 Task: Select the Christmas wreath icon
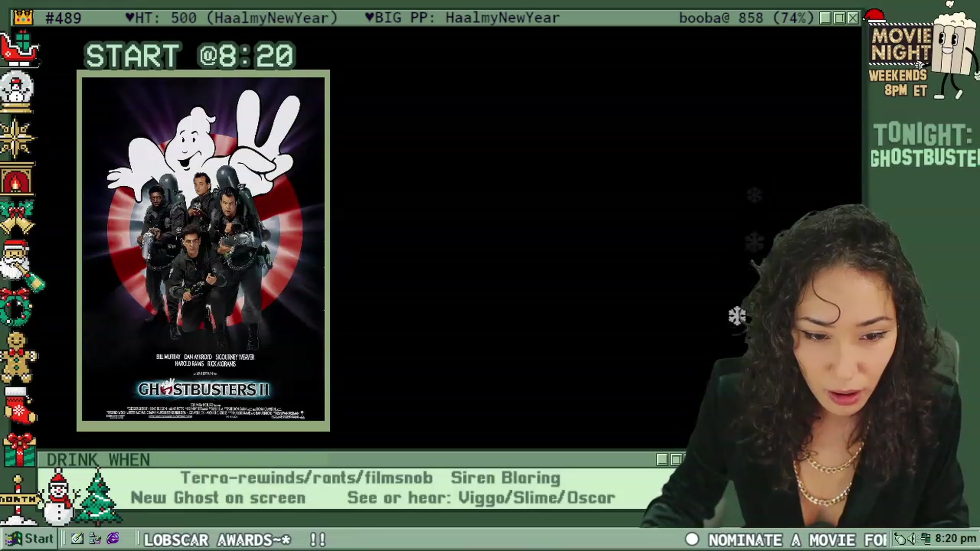16,308
